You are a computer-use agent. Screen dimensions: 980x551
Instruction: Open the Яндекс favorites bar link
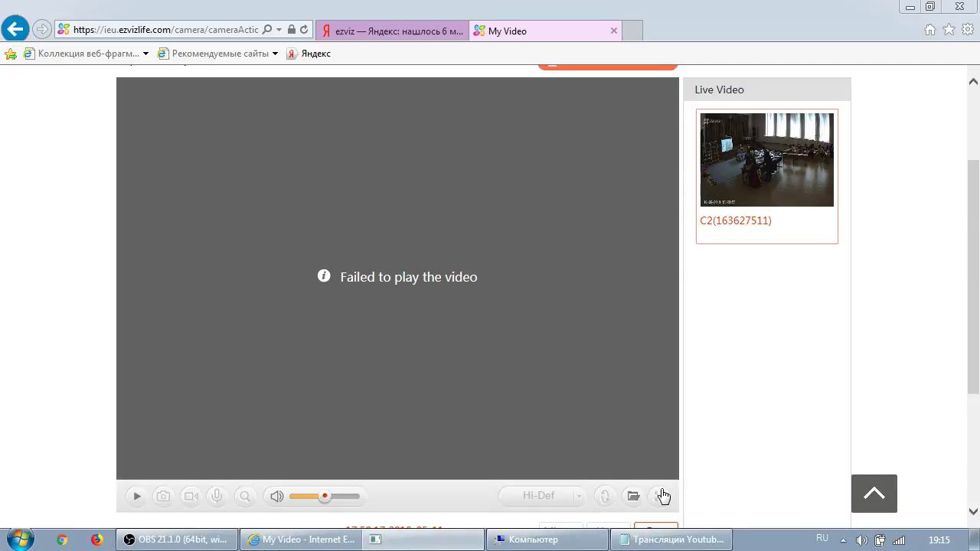tap(309, 54)
